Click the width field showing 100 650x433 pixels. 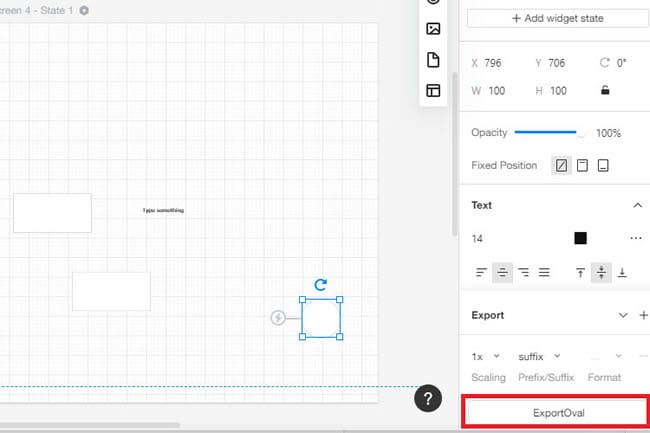coord(497,91)
